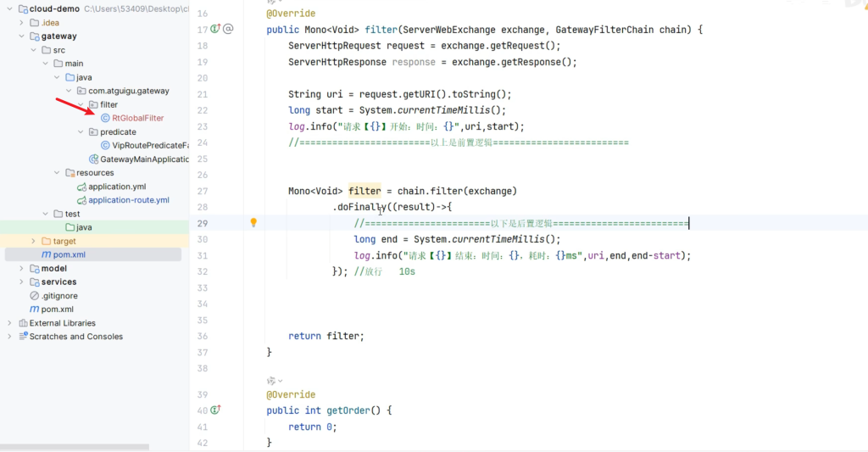Open the .gitignore file
868x452 pixels.
(x=58, y=296)
